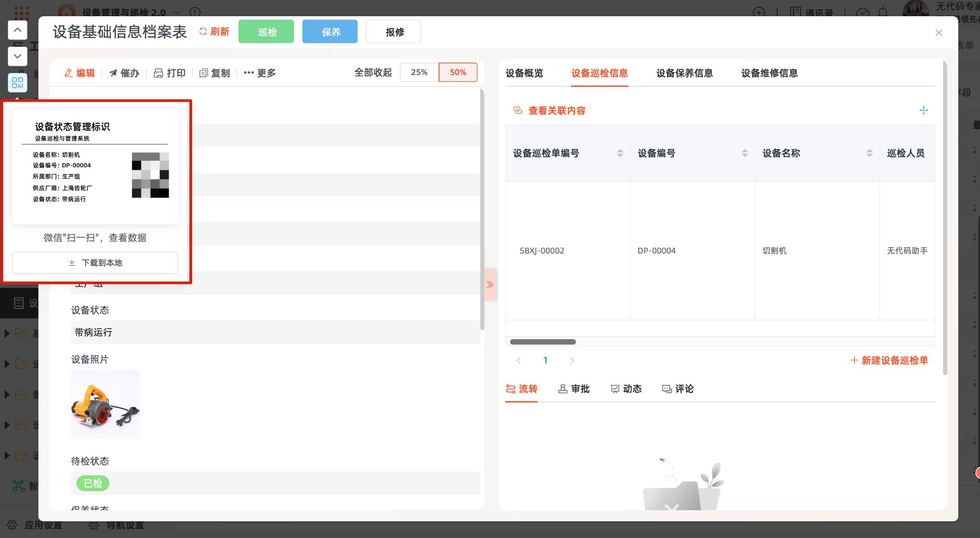Viewport: 980px width, 538px height.
Task: Go to previous record with up chevron
Action: point(18,30)
